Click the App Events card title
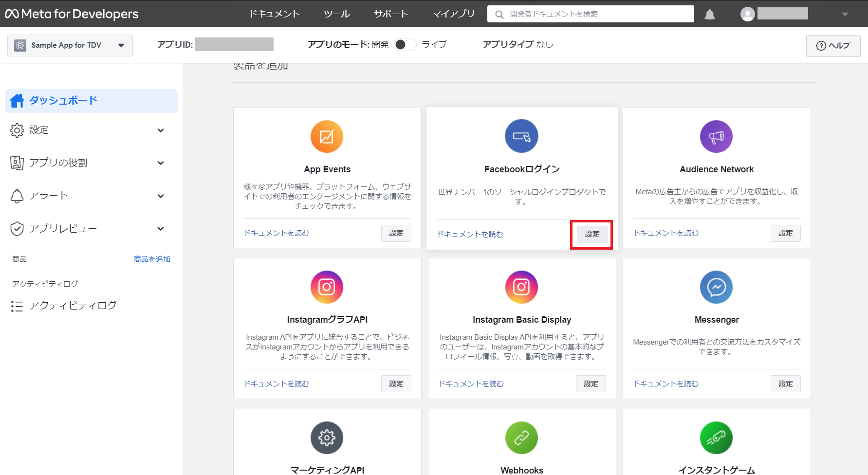 point(327,169)
